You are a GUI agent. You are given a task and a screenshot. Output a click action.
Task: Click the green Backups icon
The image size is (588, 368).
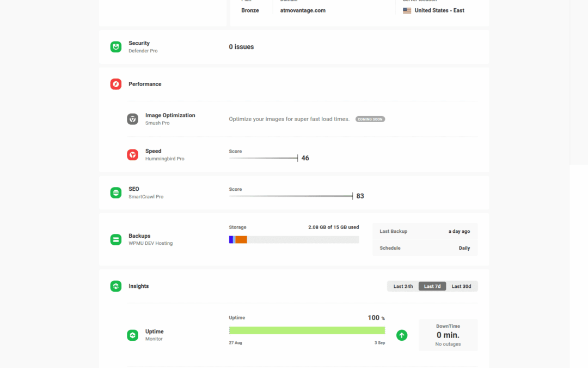(116, 239)
